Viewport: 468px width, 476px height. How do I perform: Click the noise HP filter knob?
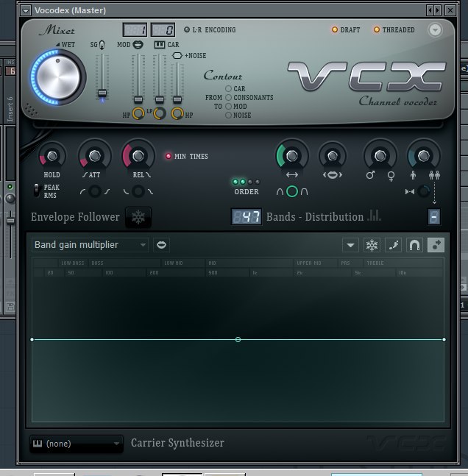177,113
